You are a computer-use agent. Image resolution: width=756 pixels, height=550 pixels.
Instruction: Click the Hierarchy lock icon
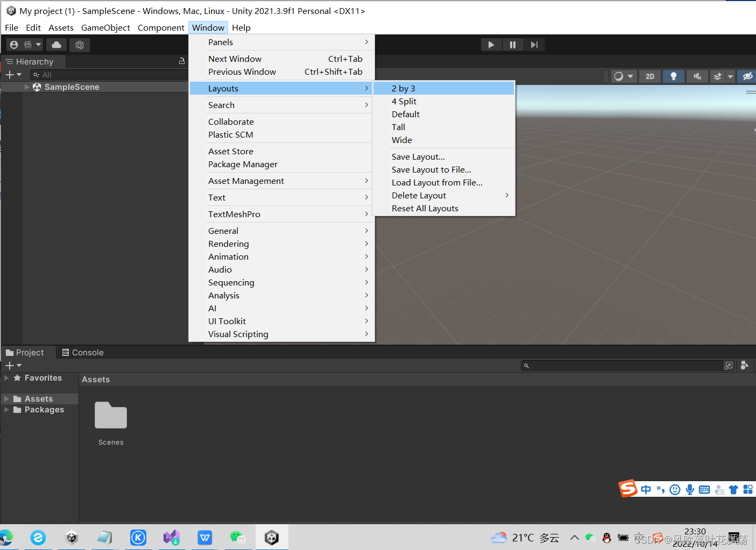pyautogui.click(x=182, y=61)
